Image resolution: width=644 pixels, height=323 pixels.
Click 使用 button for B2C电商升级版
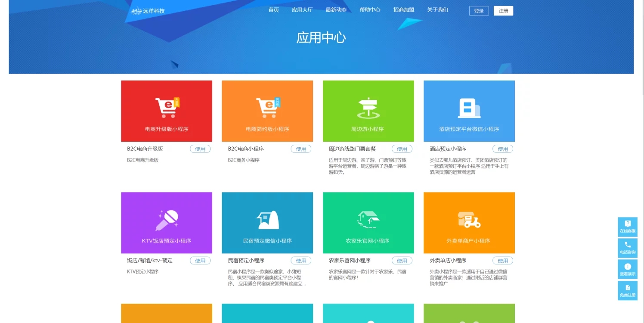point(200,149)
